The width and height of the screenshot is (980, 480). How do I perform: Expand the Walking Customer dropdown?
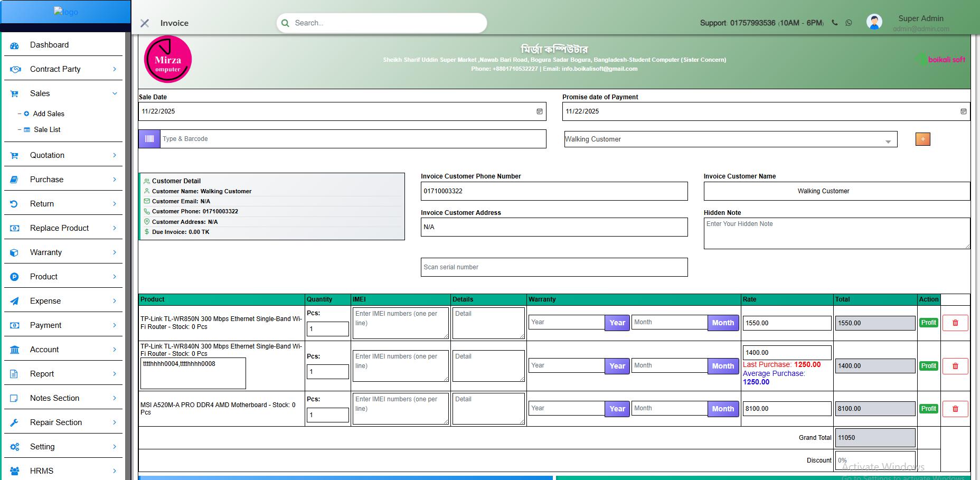(x=889, y=139)
